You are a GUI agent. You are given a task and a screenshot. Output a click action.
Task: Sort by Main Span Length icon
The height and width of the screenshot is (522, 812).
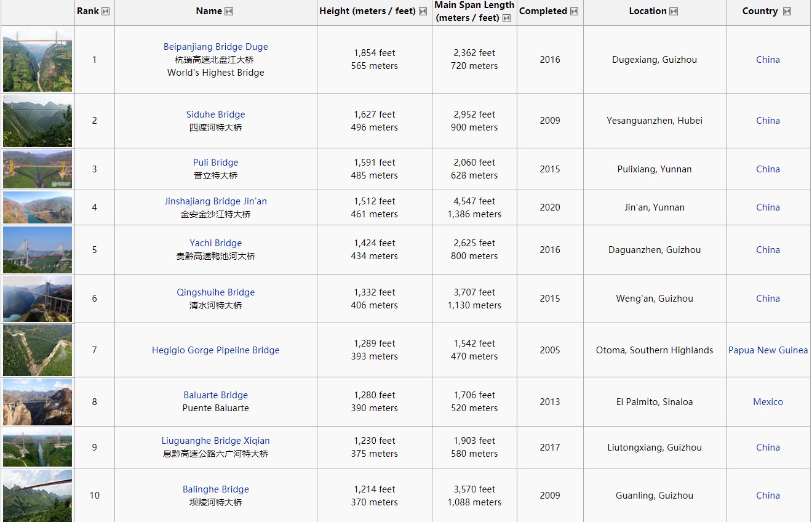pos(506,18)
